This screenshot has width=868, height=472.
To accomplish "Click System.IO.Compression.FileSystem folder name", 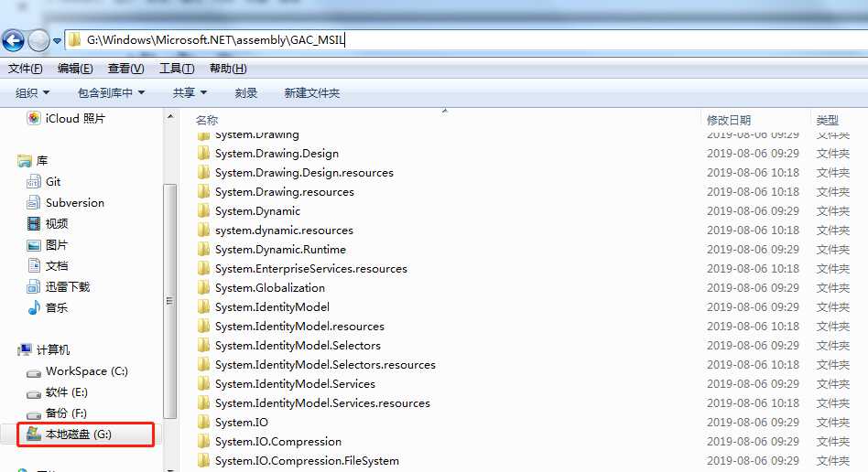I will pos(307,460).
